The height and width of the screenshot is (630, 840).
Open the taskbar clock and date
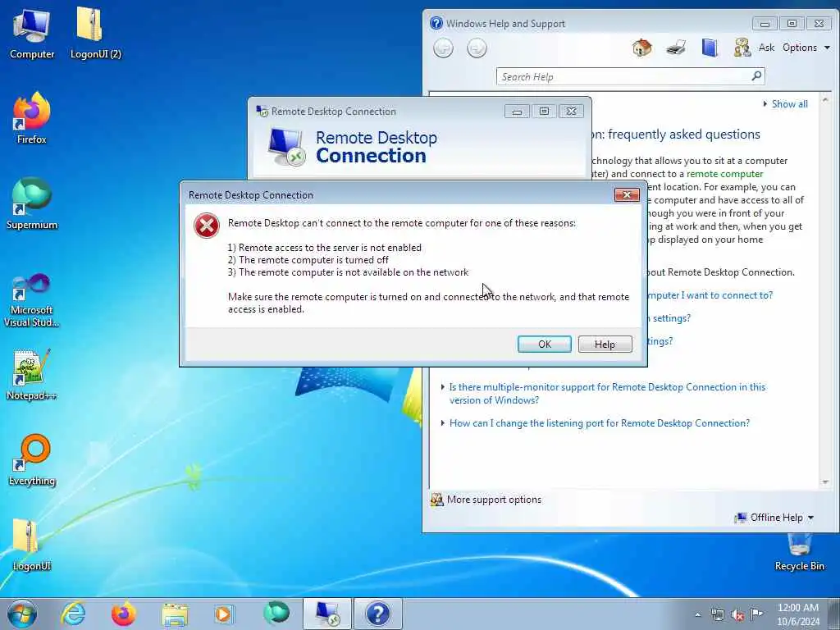tap(797, 614)
